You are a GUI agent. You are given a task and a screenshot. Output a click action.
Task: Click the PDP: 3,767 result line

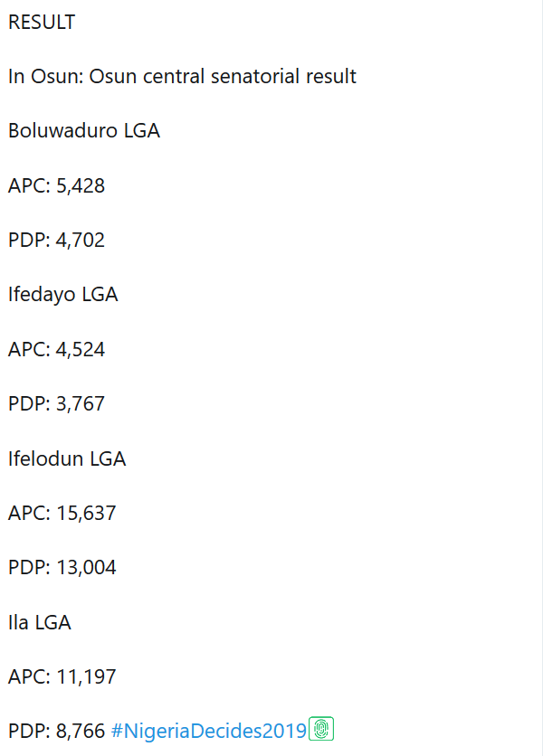pyautogui.click(x=56, y=403)
